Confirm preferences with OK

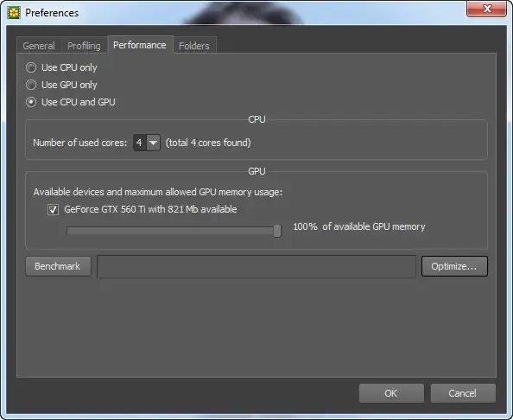(391, 393)
